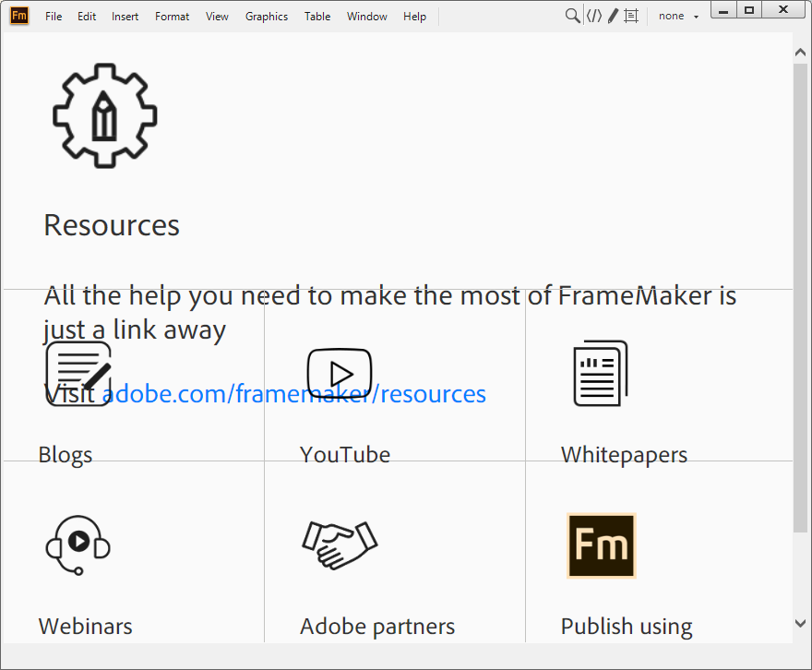Open the File menu
812x670 pixels.
coord(54,16)
